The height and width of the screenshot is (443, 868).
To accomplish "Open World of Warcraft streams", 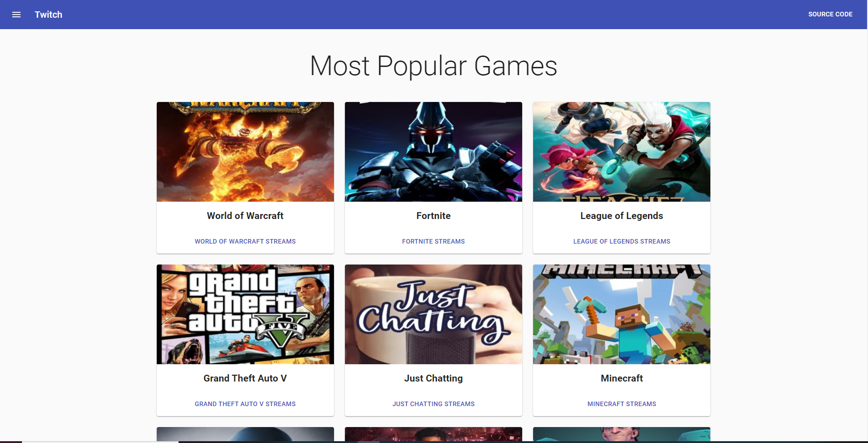I will 245,241.
